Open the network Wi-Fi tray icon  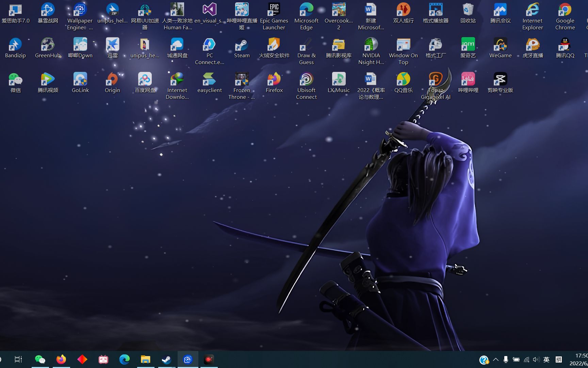pyautogui.click(x=526, y=359)
